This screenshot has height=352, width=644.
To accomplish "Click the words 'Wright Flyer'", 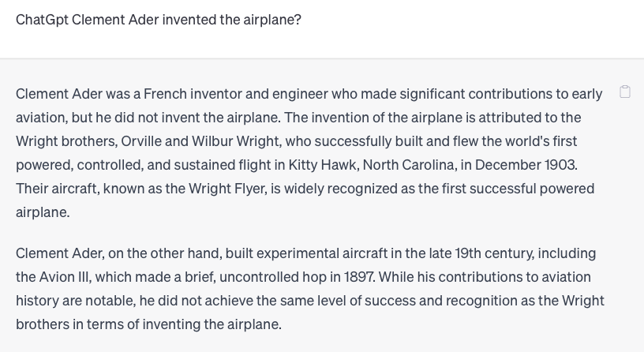I will (227, 189).
